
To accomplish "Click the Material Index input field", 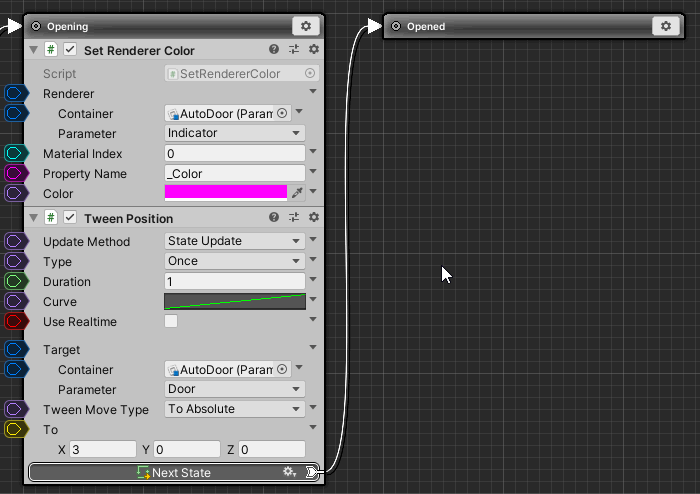I will (x=235, y=154).
